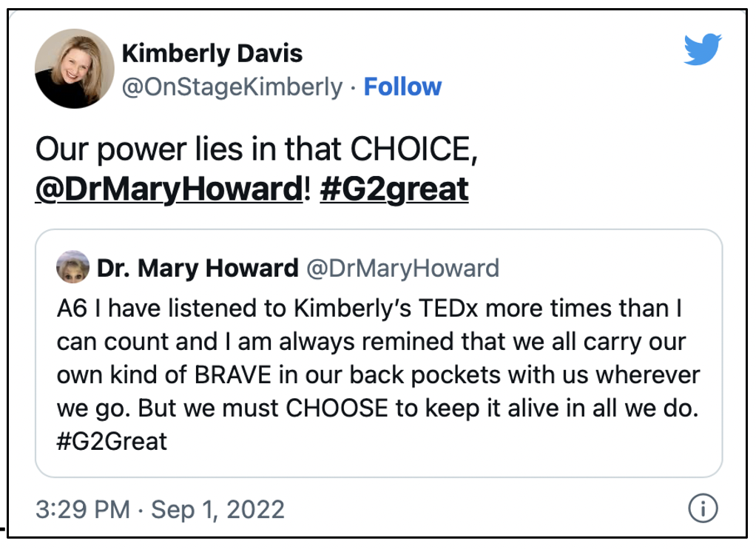This screenshot has width=756, height=549.
Task: Follow the @OnStageKimberly account
Action: pos(402,87)
